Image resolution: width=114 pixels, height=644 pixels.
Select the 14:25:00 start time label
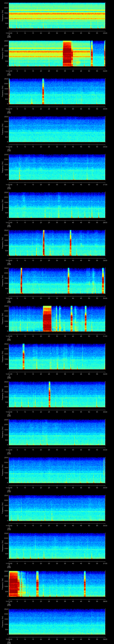(x=9, y=147)
